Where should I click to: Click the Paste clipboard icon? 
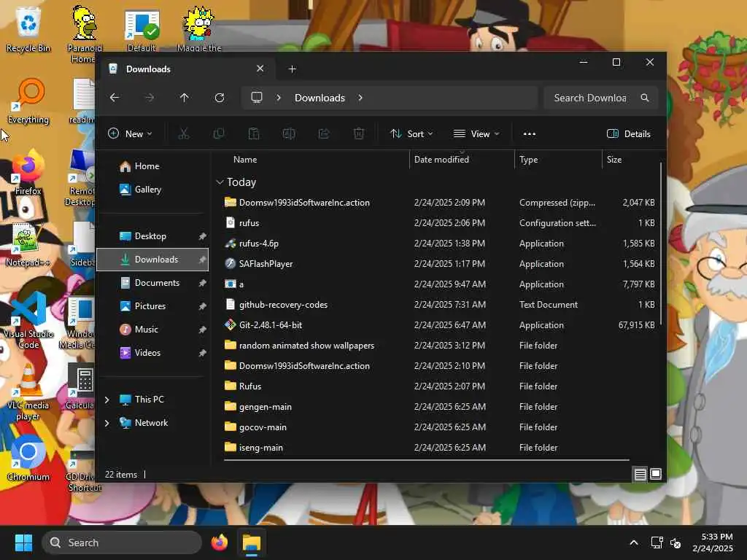click(254, 134)
